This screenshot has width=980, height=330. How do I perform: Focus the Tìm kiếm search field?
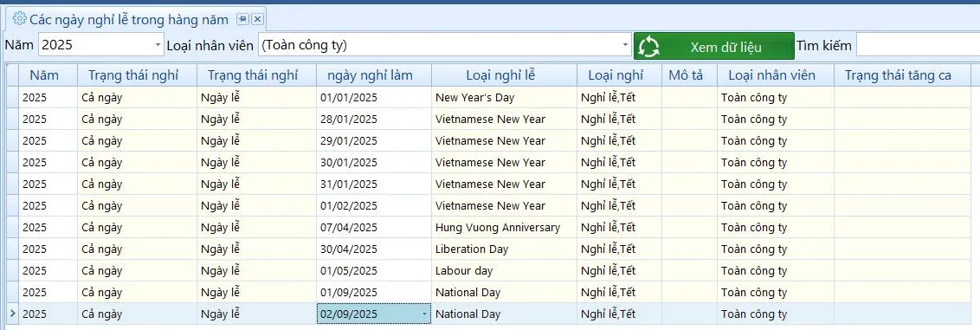click(x=918, y=45)
